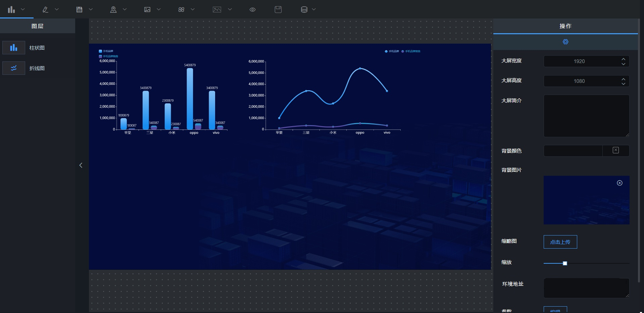
Task: Switch to the 图层 tab
Action: [37, 26]
